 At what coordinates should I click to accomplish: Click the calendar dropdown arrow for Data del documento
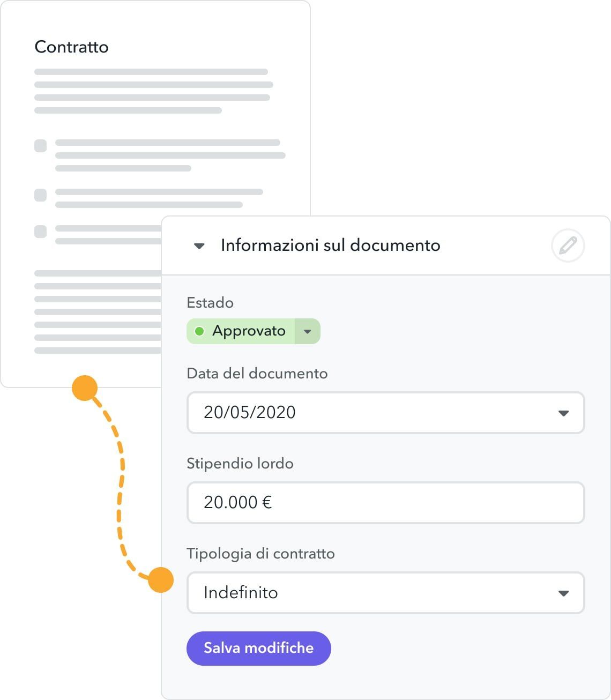[x=563, y=413]
